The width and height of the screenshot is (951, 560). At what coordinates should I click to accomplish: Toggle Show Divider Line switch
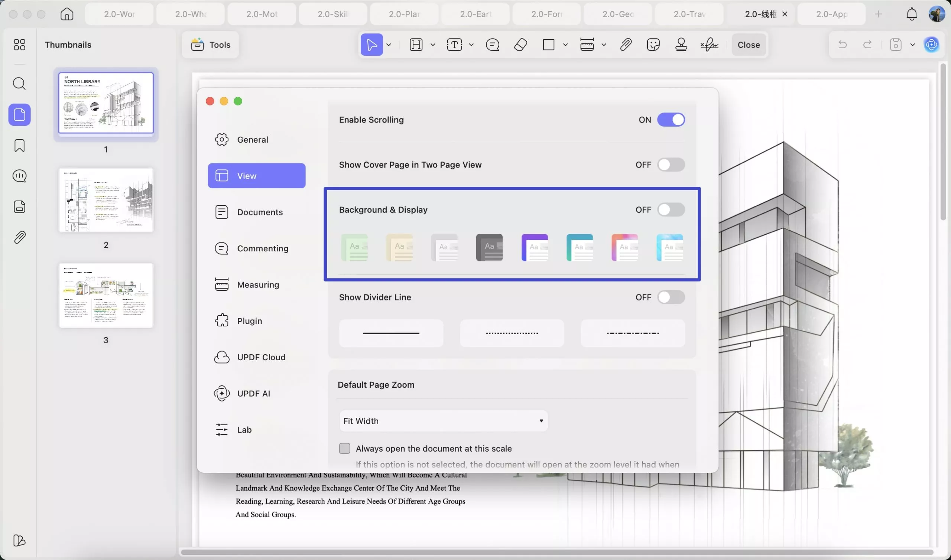pos(671,297)
